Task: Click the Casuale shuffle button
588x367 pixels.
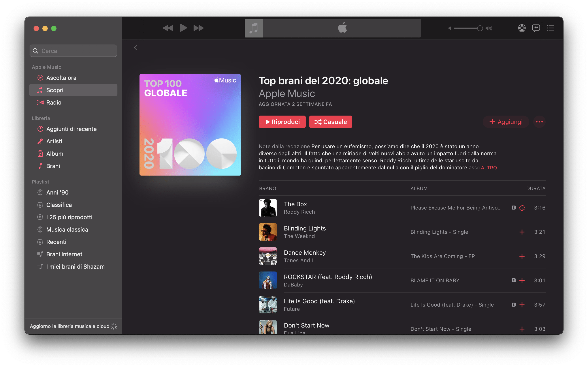Action: point(331,122)
